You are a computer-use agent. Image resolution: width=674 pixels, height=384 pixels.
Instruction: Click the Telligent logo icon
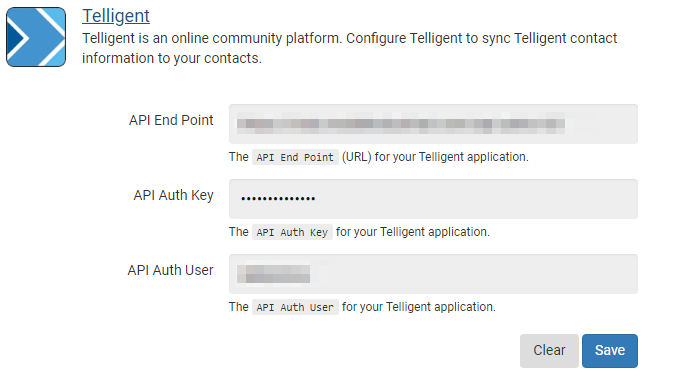tap(36, 37)
